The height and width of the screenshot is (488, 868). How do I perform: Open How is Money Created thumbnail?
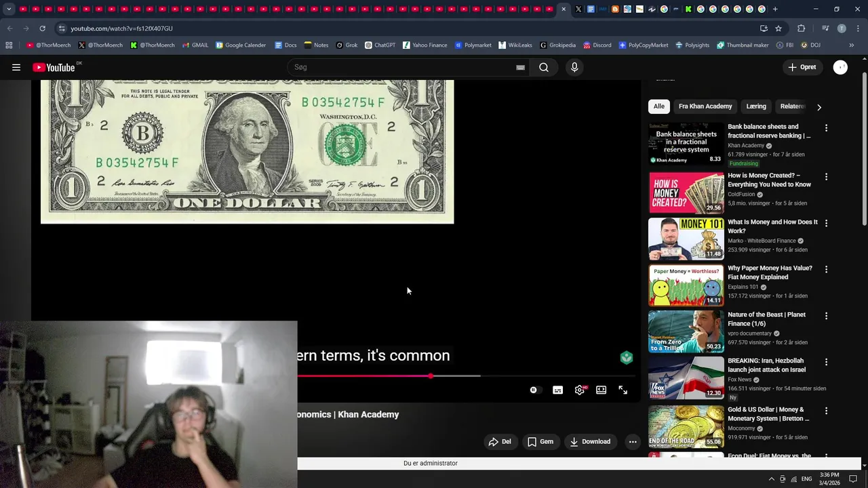(x=686, y=192)
